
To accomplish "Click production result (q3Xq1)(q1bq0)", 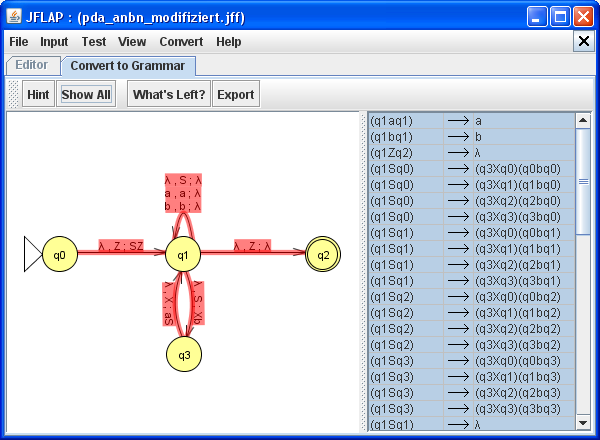I will (x=518, y=185).
